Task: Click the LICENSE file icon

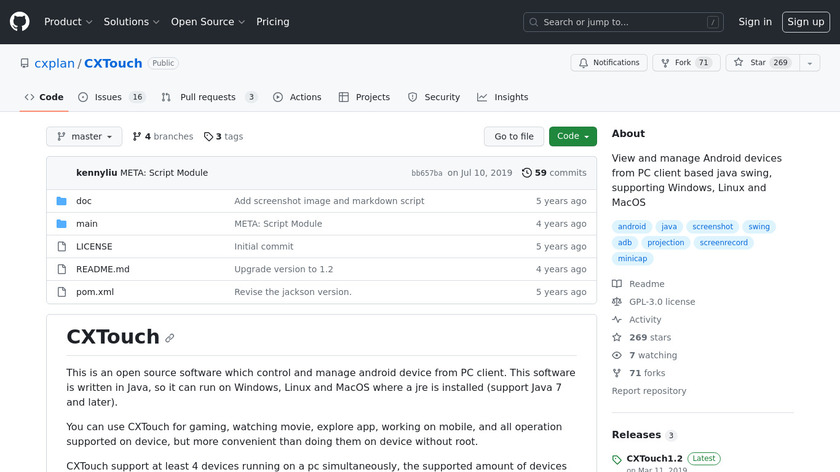Action: (x=61, y=246)
